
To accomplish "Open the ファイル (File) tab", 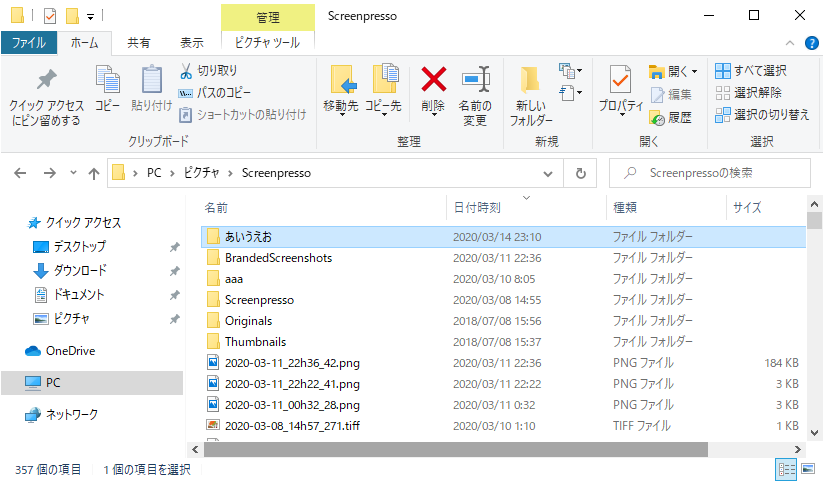I will click(29, 43).
